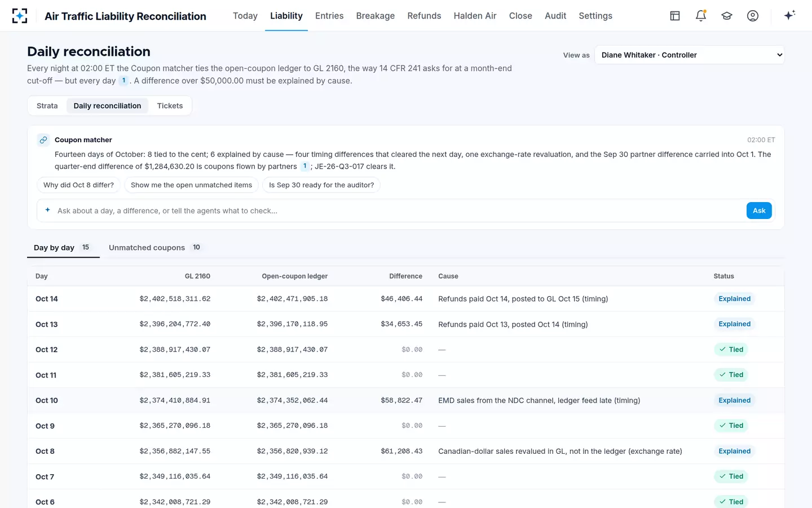The image size is (812, 508).
Task: Open the AI sparkle assistant
Action: tap(789, 15)
